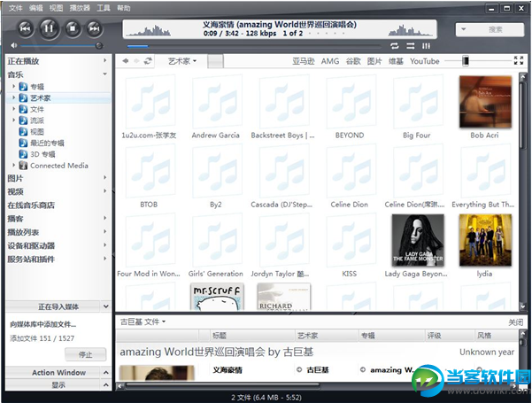This screenshot has height=403, width=532.
Task: Click the previous track button
Action: click(26, 29)
